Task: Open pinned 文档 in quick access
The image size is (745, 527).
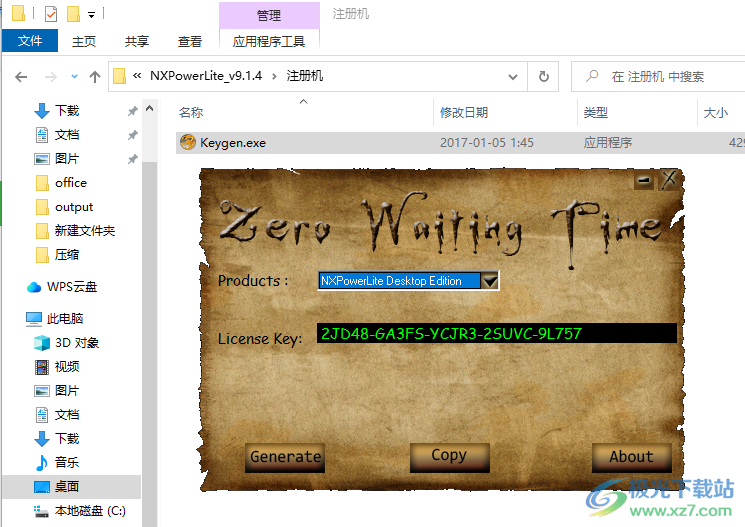Action: [x=67, y=135]
